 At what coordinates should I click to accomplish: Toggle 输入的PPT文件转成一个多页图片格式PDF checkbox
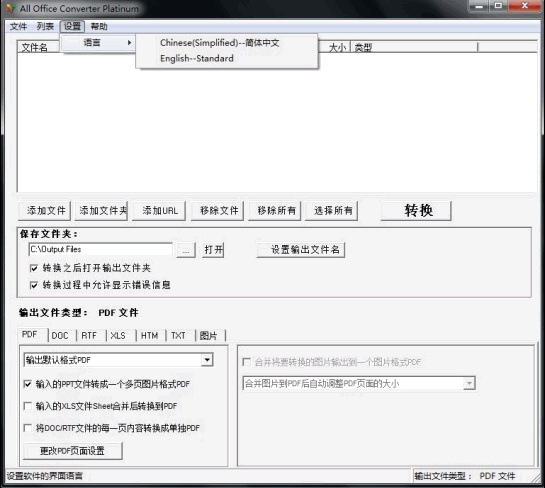pyautogui.click(x=27, y=384)
